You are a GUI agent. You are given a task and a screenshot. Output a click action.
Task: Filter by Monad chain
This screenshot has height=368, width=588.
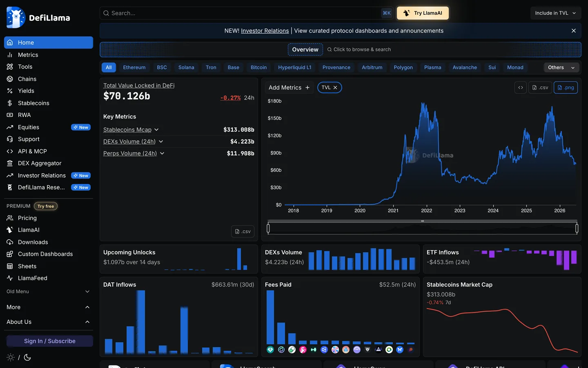(515, 67)
